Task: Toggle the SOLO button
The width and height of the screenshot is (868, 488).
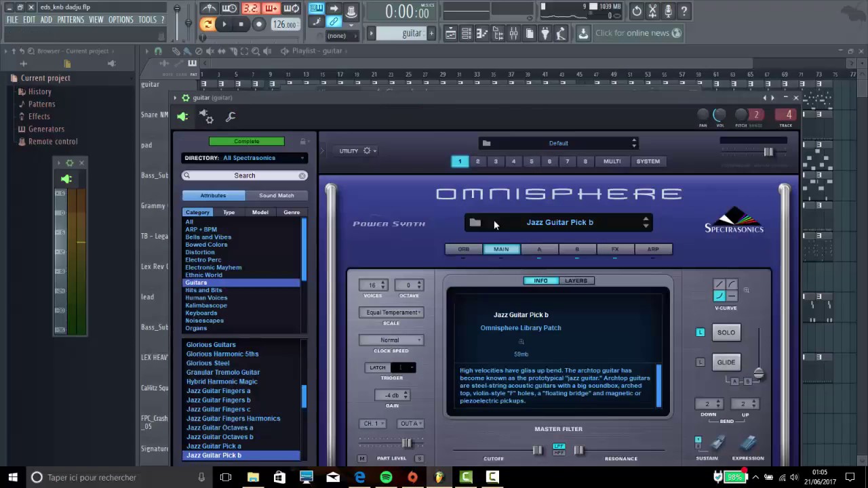Action: [x=726, y=332]
